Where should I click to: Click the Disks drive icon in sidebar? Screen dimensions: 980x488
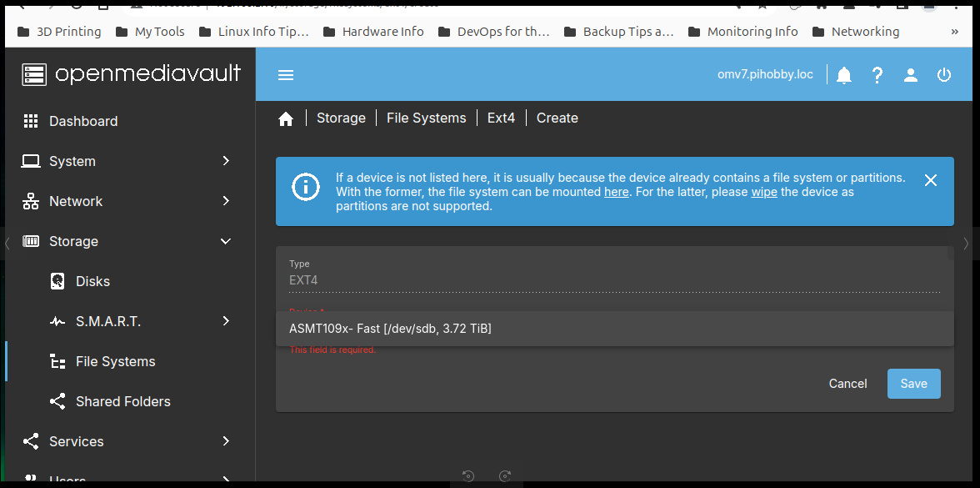pyautogui.click(x=57, y=281)
